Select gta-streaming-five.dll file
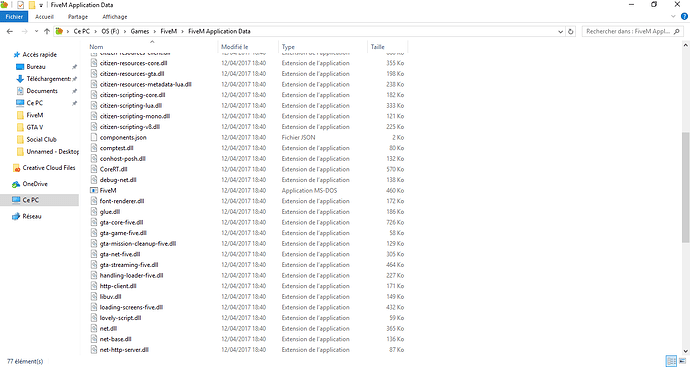 (129, 265)
